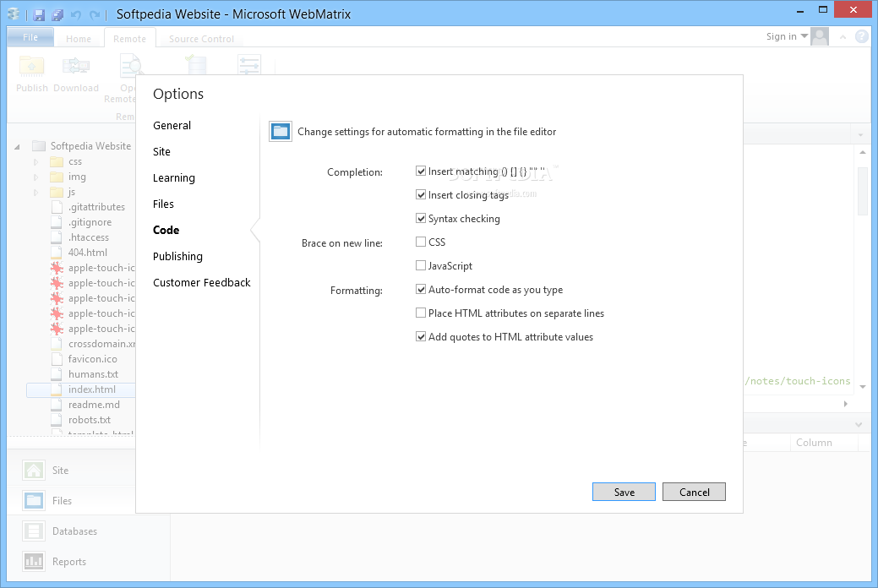The height and width of the screenshot is (588, 878).
Task: Enable JavaScript brace on new line
Action: [421, 265]
